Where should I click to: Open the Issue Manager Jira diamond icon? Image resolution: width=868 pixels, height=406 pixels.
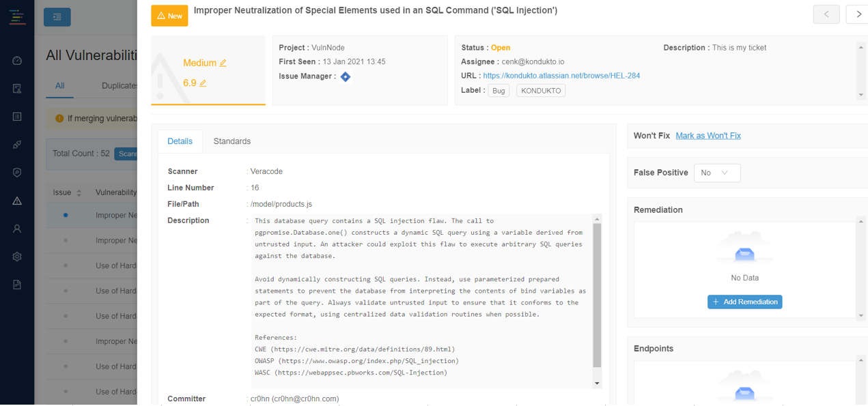pos(346,76)
